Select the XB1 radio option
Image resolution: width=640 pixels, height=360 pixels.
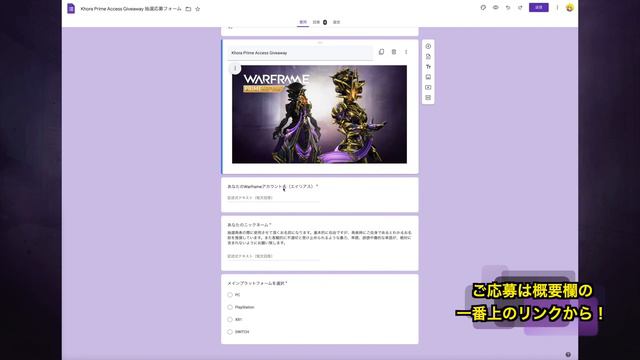click(230, 320)
